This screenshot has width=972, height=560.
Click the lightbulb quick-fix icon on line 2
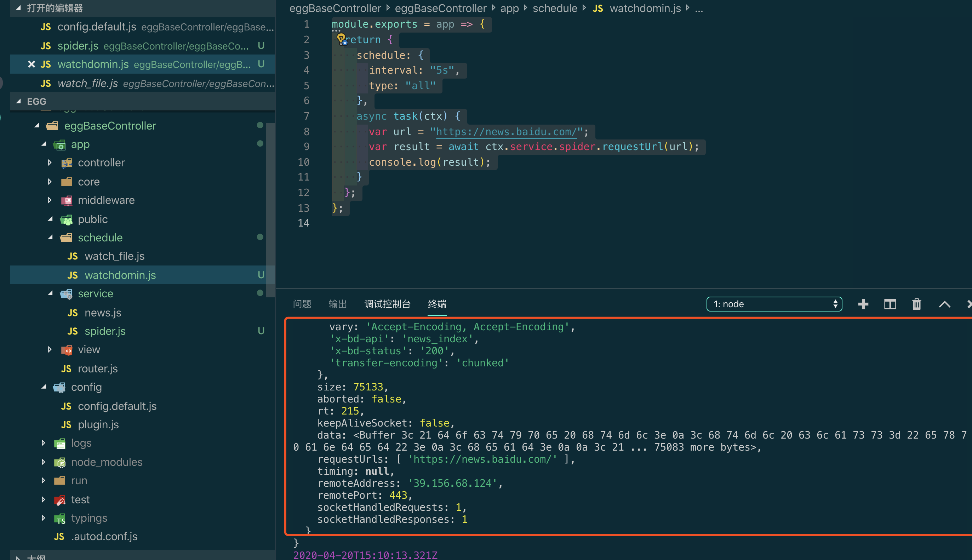pos(341,39)
